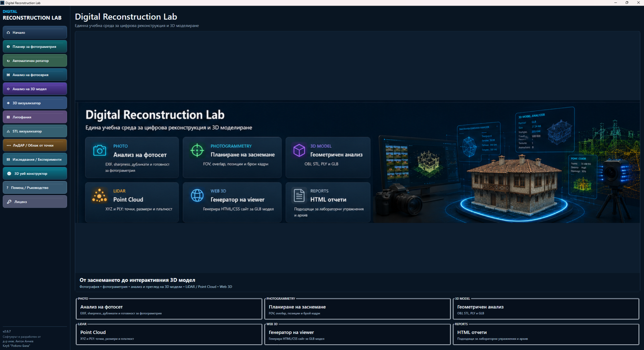Click the globe icon of 3D уеб конструктор
The image size is (644, 350).
pos(9,174)
